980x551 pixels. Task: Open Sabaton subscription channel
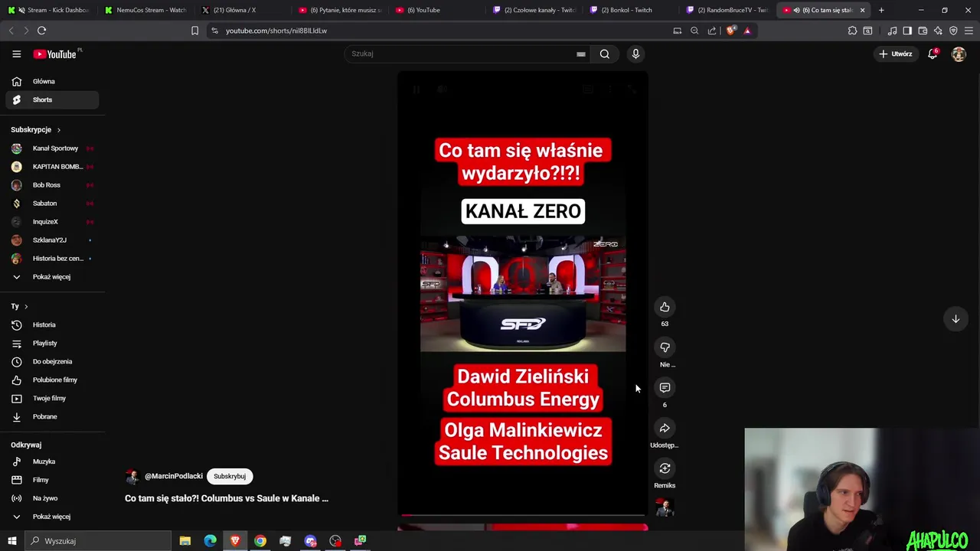(x=52, y=204)
